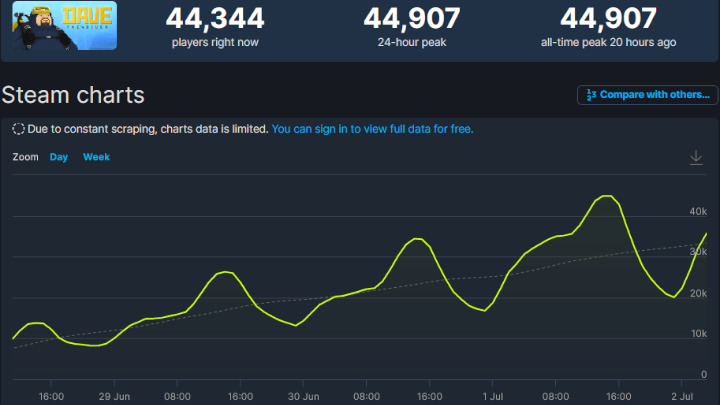The width and height of the screenshot is (720, 405).
Task: Click the Zoom label beside Day
Action: click(x=25, y=157)
